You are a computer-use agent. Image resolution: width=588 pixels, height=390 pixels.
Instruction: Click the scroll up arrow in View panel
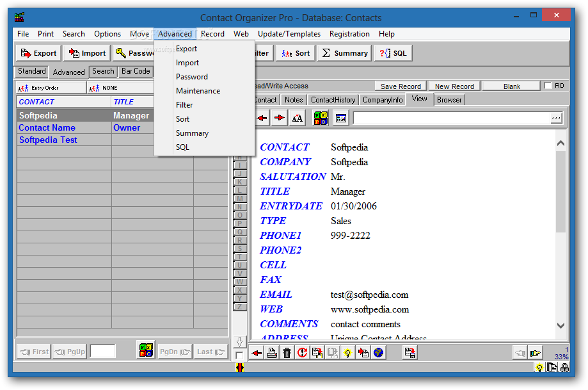560,143
